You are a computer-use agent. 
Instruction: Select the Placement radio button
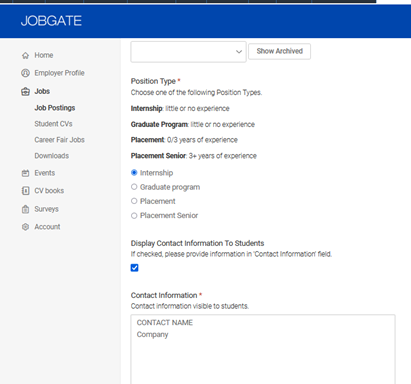coord(134,201)
